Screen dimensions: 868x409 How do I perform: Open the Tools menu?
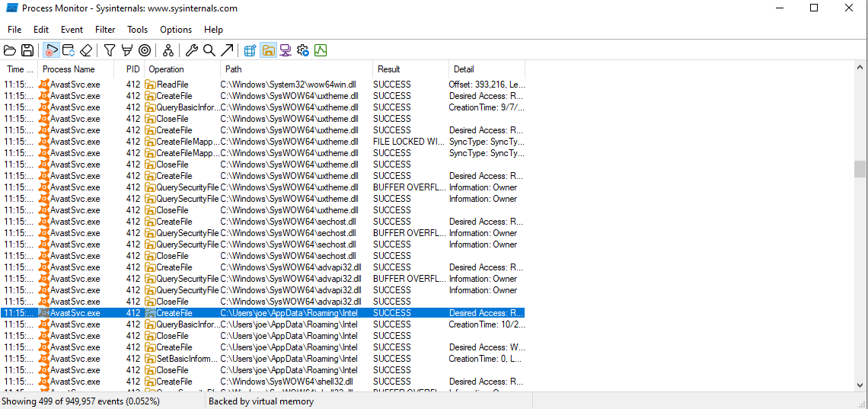point(137,30)
